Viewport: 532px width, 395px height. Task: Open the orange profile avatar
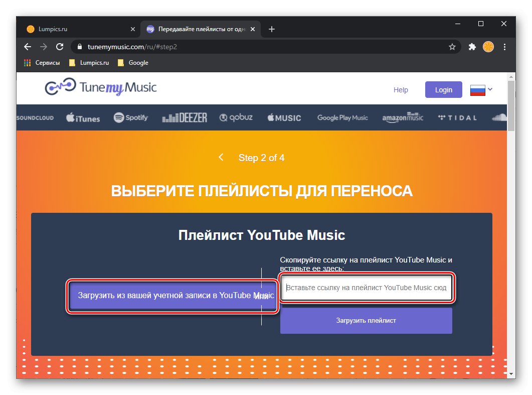pos(488,47)
